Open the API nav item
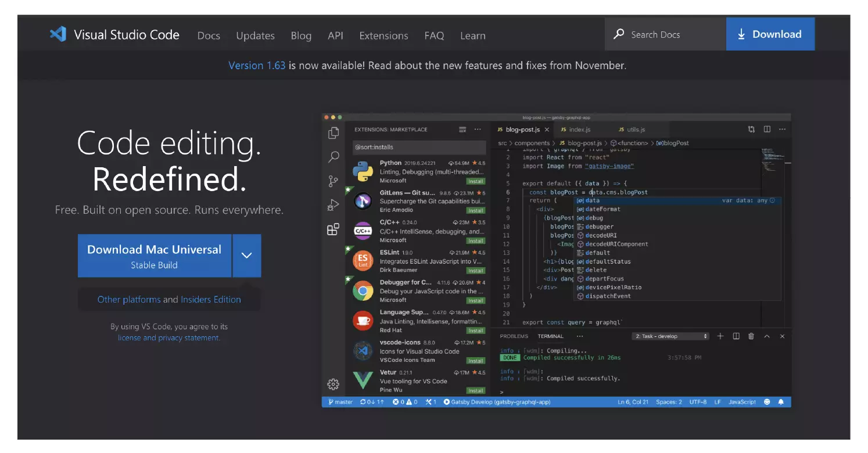 coord(335,35)
